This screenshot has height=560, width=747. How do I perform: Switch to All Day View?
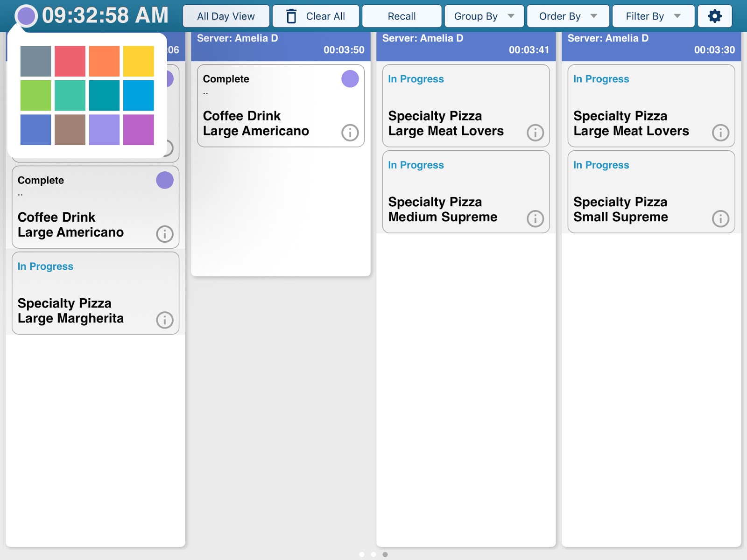pos(226,16)
